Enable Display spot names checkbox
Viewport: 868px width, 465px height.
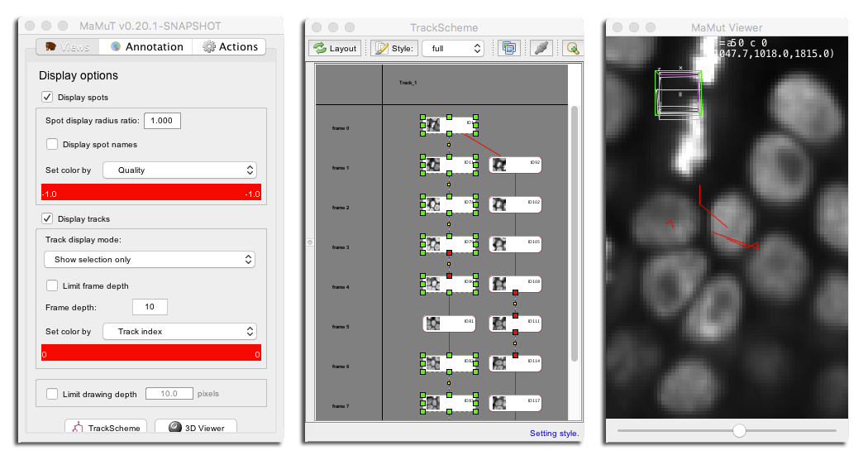52,144
